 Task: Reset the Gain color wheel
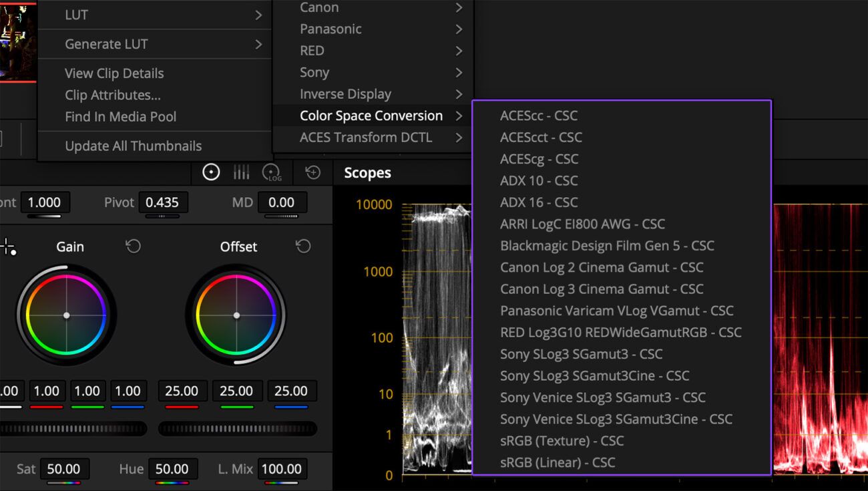click(x=133, y=246)
